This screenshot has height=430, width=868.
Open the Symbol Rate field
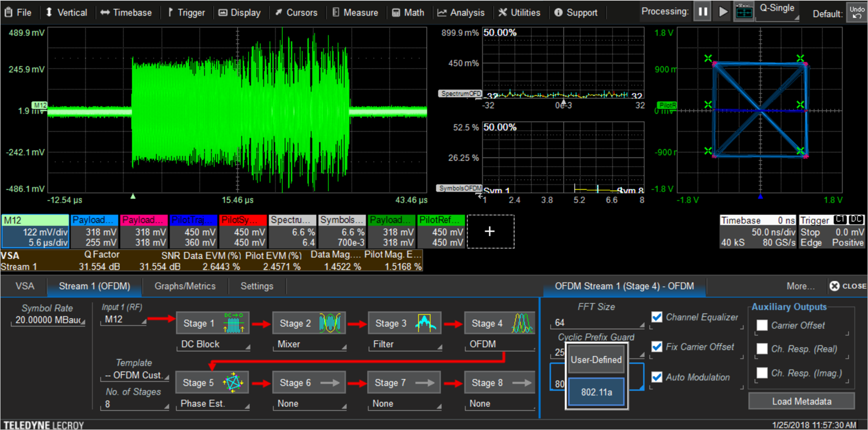(47, 320)
